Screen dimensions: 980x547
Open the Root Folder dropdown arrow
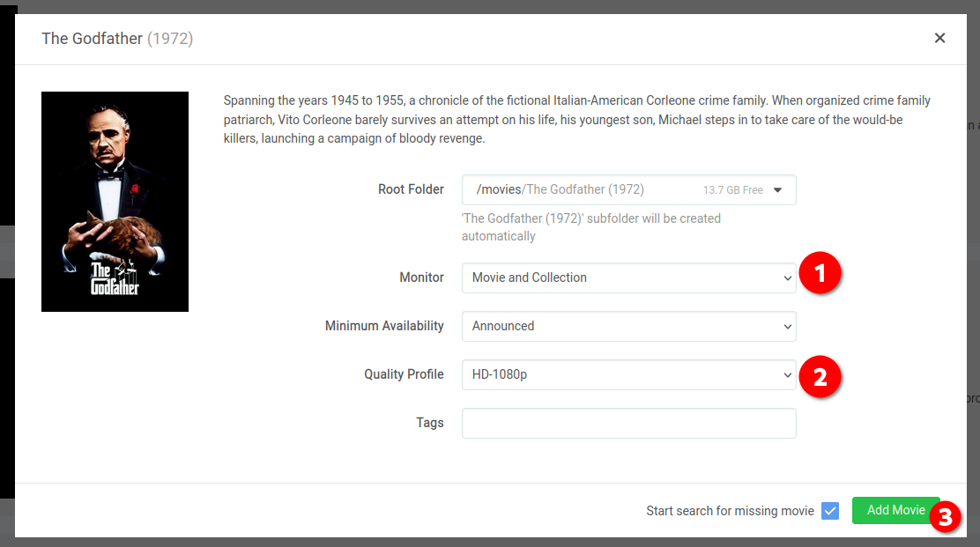tap(777, 190)
